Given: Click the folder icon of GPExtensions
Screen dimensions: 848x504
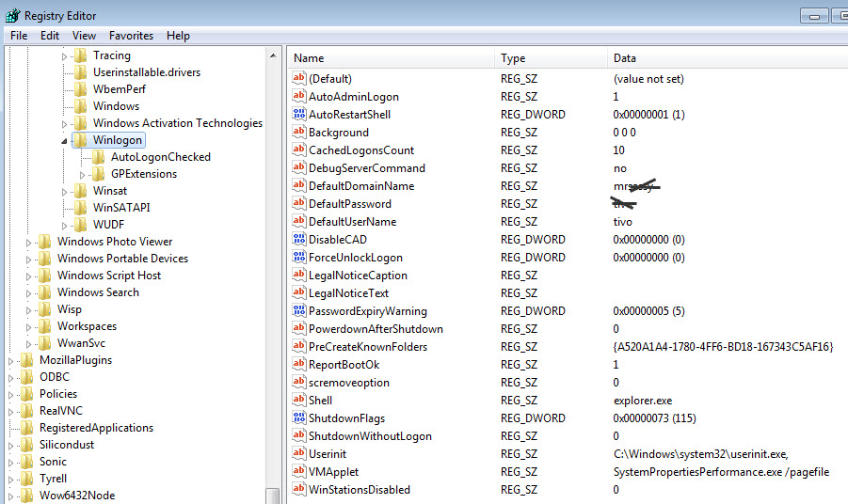Looking at the screenshot, I should 99,174.
